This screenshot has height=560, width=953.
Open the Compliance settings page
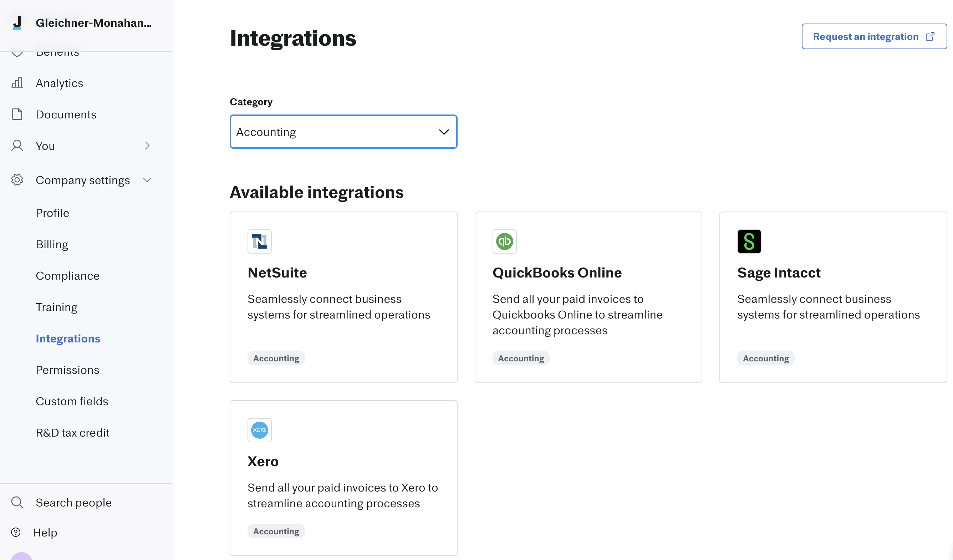[68, 276]
